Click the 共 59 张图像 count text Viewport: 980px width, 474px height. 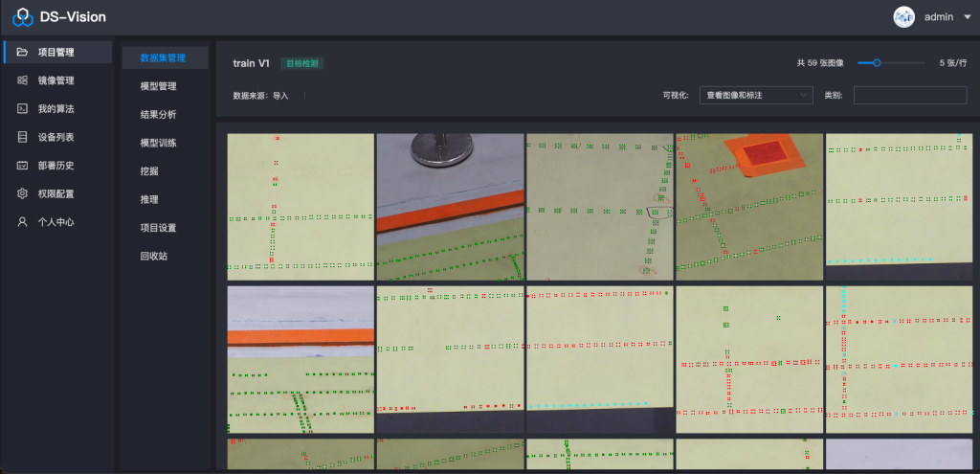(820, 63)
